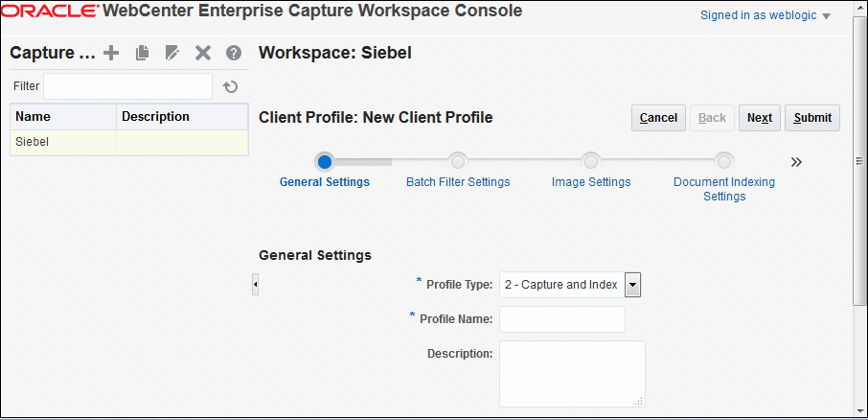Jump to the Image Settings step
Screen dimensions: 868x420
(x=591, y=161)
